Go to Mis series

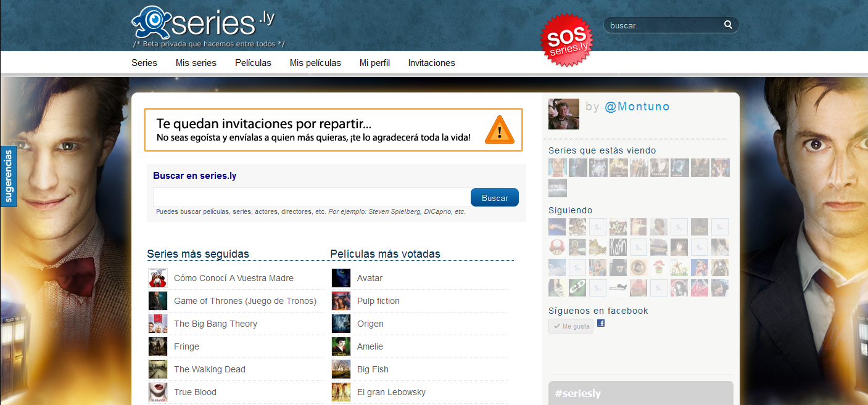coord(196,63)
